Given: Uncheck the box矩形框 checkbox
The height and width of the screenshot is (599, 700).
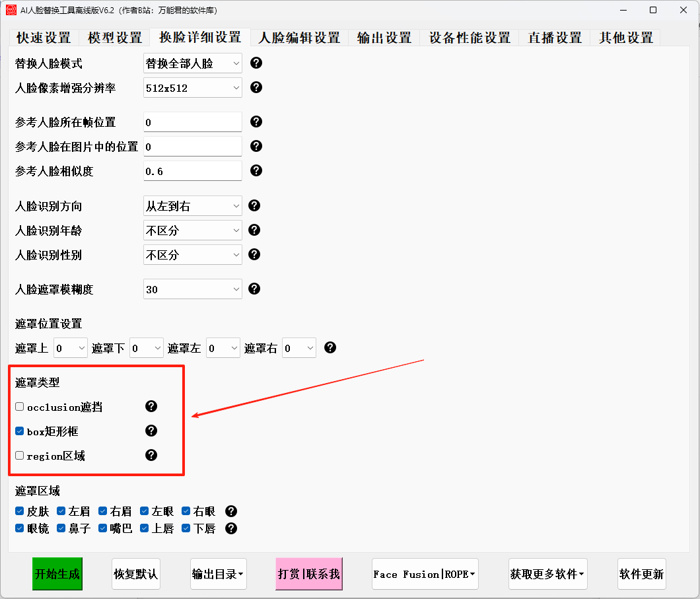Looking at the screenshot, I should pyautogui.click(x=20, y=431).
